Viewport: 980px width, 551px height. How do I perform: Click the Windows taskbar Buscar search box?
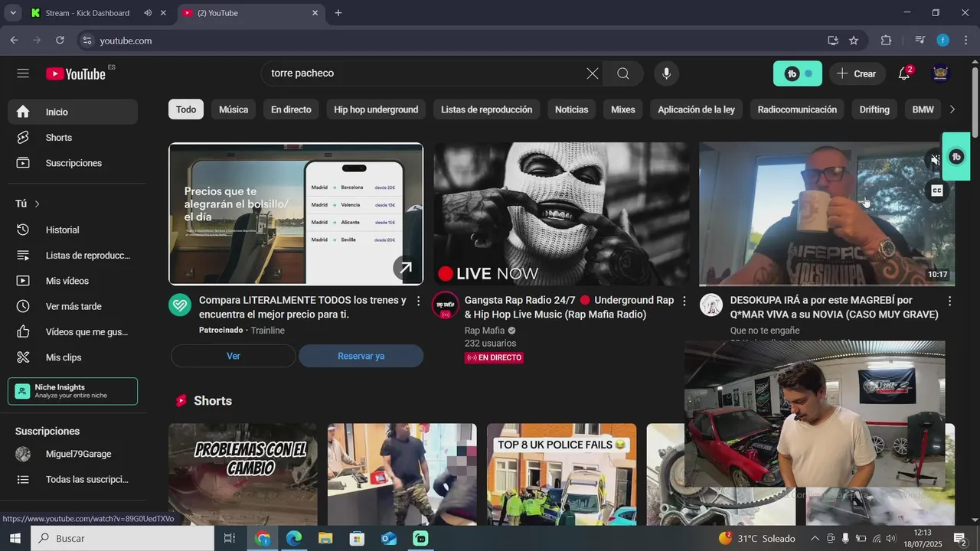(122, 538)
